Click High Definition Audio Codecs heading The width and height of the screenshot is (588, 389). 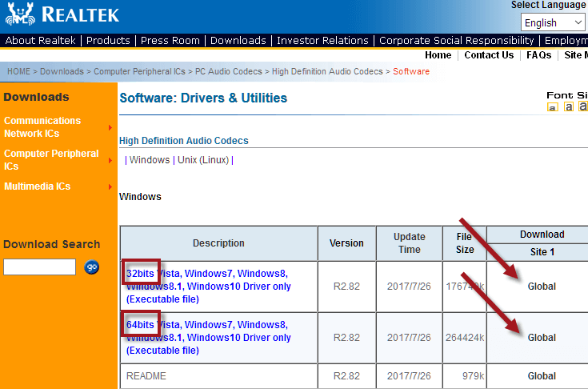pos(184,141)
